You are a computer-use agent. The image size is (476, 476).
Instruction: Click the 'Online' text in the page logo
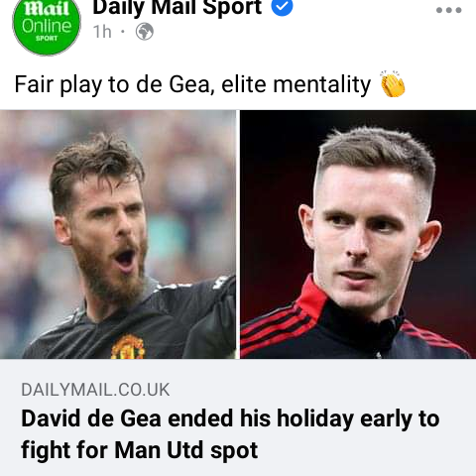click(x=47, y=26)
